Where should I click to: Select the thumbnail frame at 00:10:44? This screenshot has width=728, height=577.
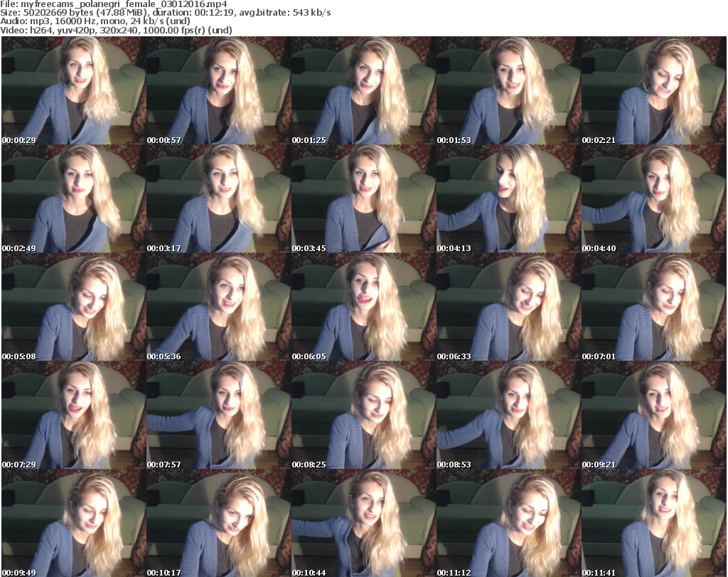(363, 523)
